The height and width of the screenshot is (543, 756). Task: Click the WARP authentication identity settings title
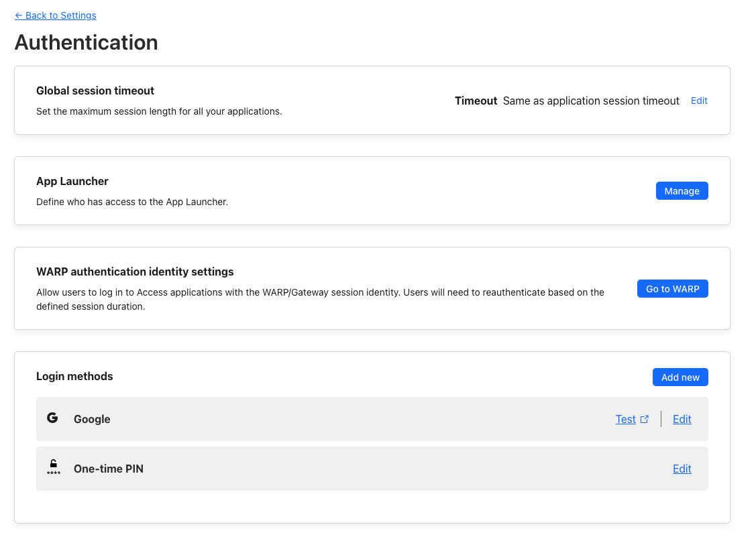135,271
